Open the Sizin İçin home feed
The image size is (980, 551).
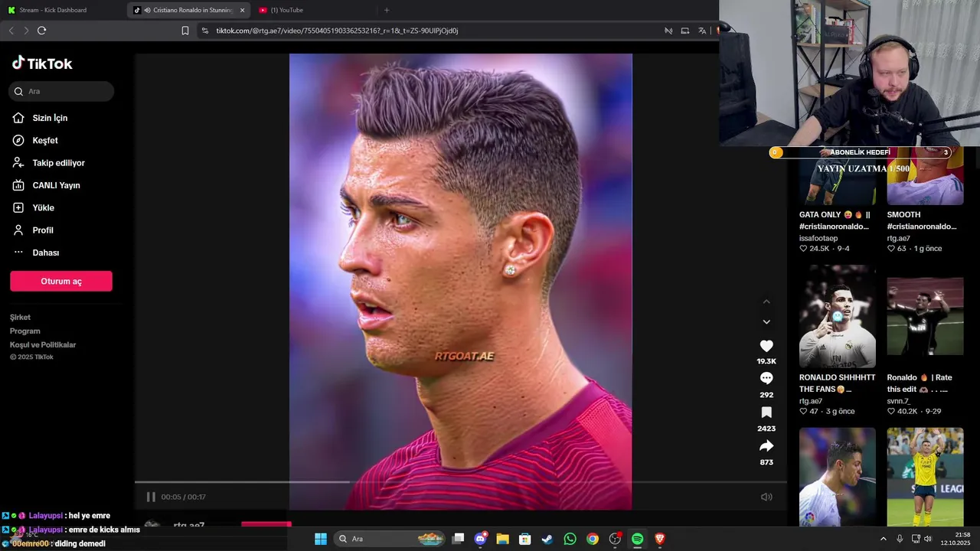[x=50, y=118]
